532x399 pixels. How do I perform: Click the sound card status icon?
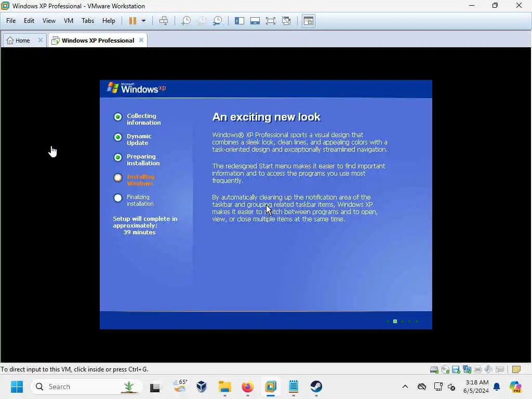[488, 369]
